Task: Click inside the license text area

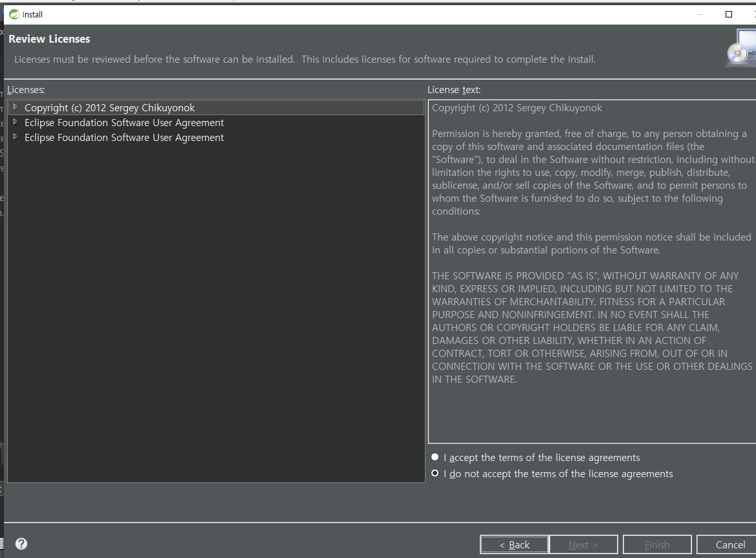Action: (x=592, y=272)
